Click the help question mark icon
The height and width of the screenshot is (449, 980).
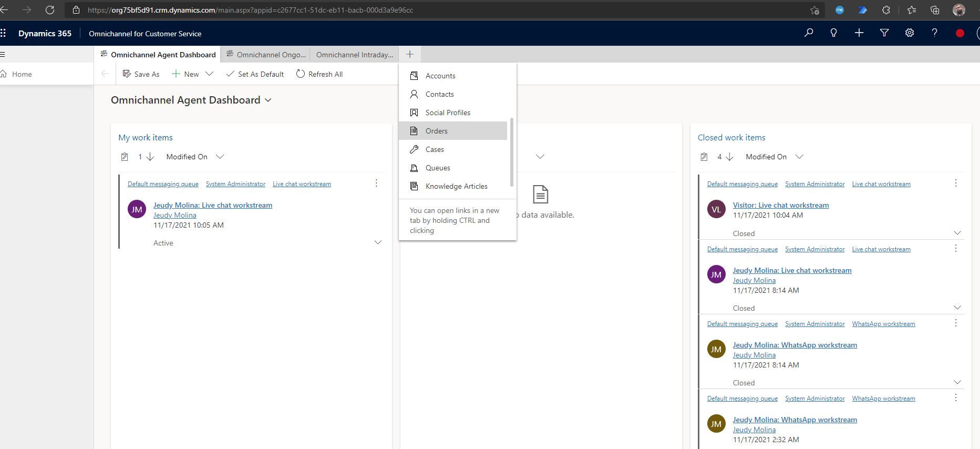[x=934, y=33]
